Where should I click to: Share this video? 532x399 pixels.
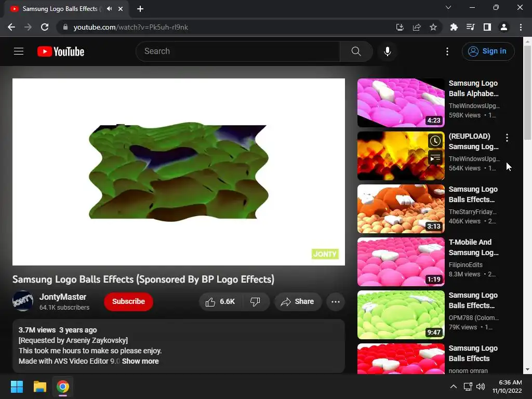pos(298,302)
